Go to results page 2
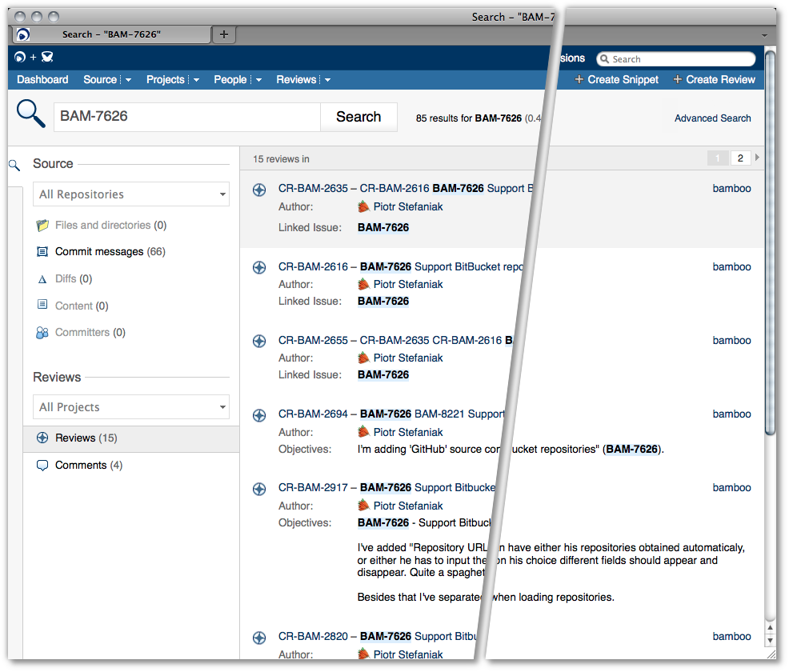Viewport: 789px width, 672px height. pyautogui.click(x=740, y=158)
